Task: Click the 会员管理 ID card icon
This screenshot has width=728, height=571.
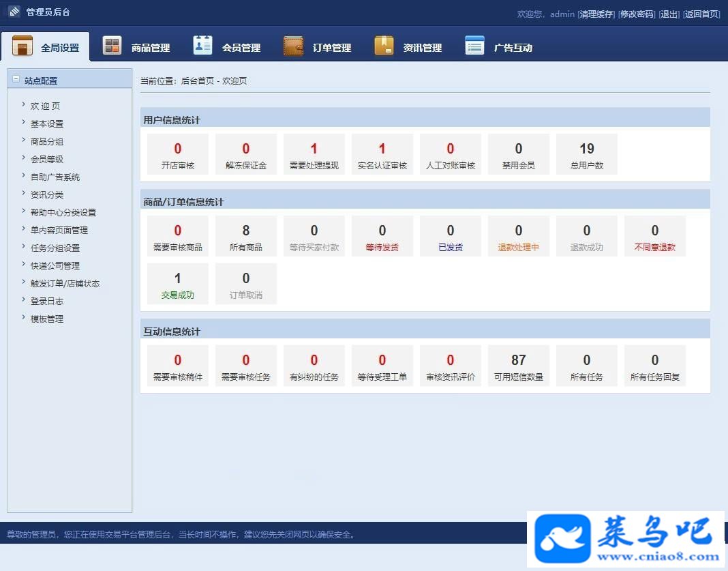Action: [x=202, y=46]
